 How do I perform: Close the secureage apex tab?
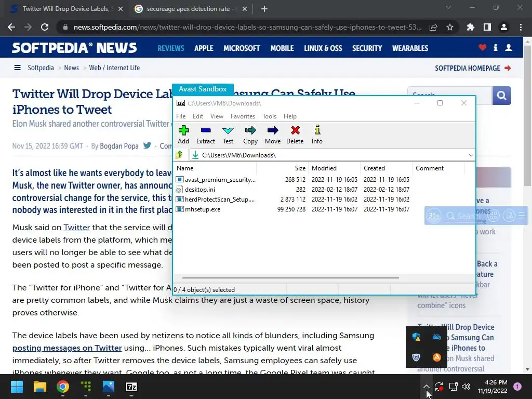(x=245, y=9)
